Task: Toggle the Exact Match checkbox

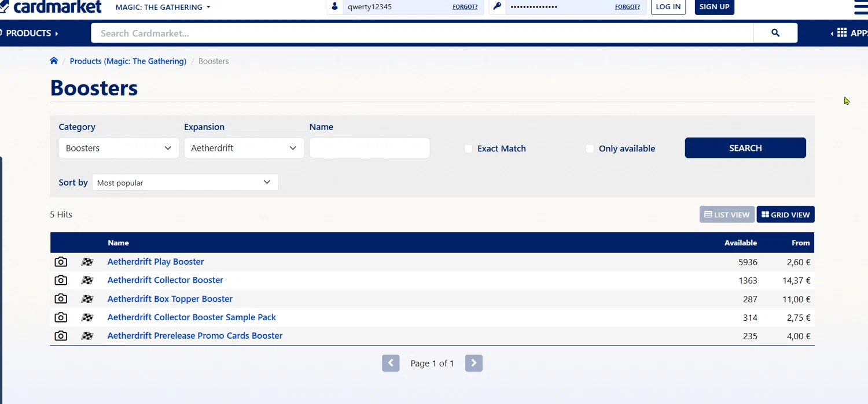Action: point(468,149)
